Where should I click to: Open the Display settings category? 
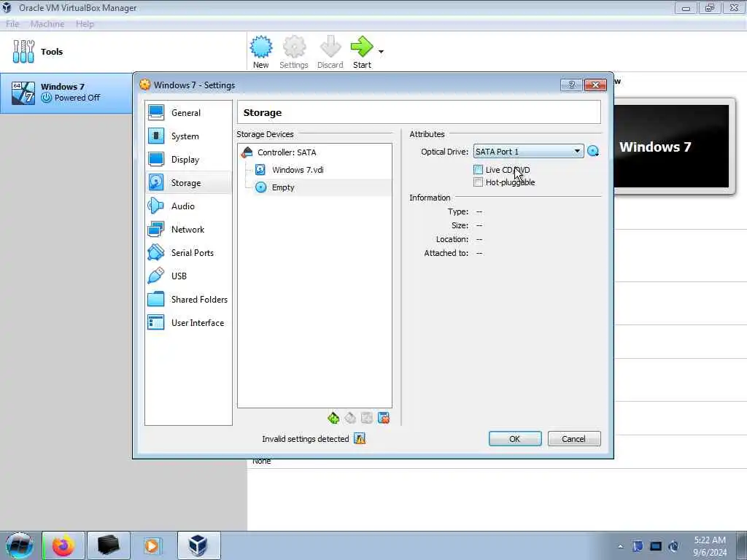188,160
